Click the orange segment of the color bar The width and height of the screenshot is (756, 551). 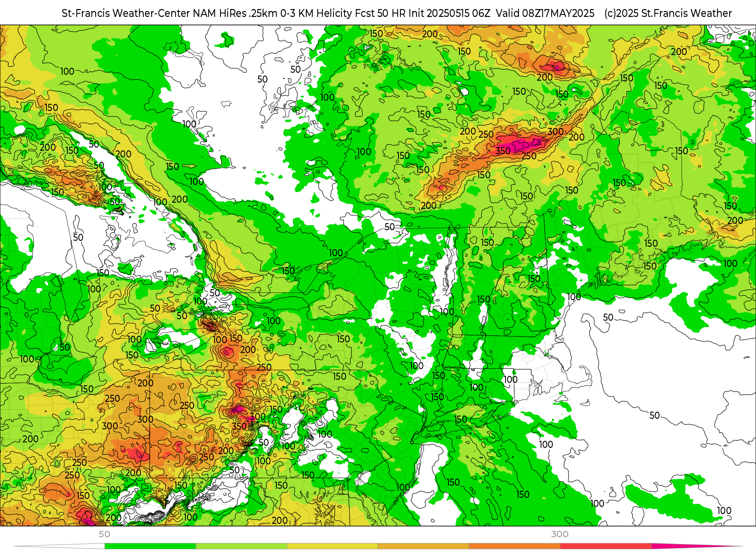tap(514, 546)
